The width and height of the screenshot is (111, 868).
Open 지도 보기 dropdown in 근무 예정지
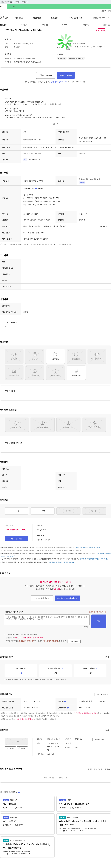pyautogui.click(x=103, y=226)
